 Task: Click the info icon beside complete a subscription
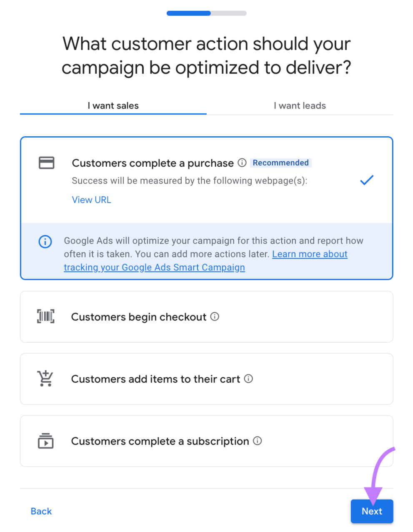[x=258, y=441]
